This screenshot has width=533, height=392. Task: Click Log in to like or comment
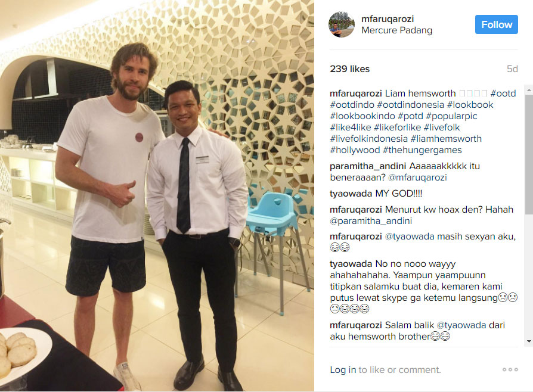click(343, 369)
